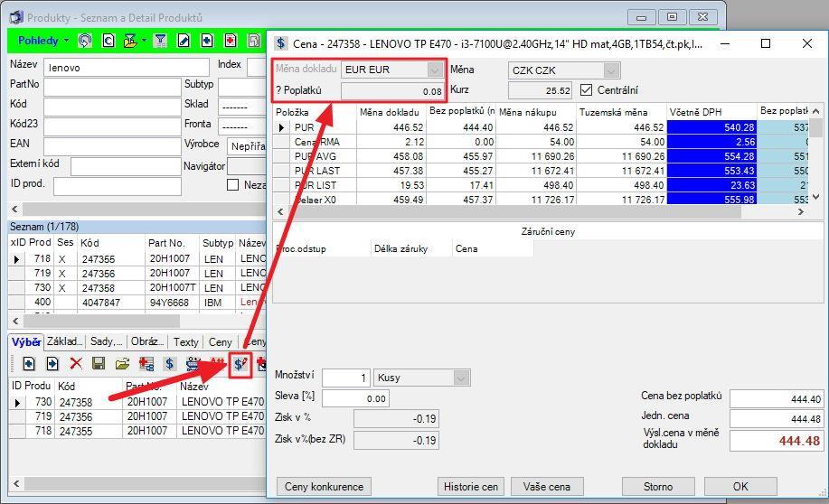Click row marker arrow beside PUR row

(x=281, y=127)
